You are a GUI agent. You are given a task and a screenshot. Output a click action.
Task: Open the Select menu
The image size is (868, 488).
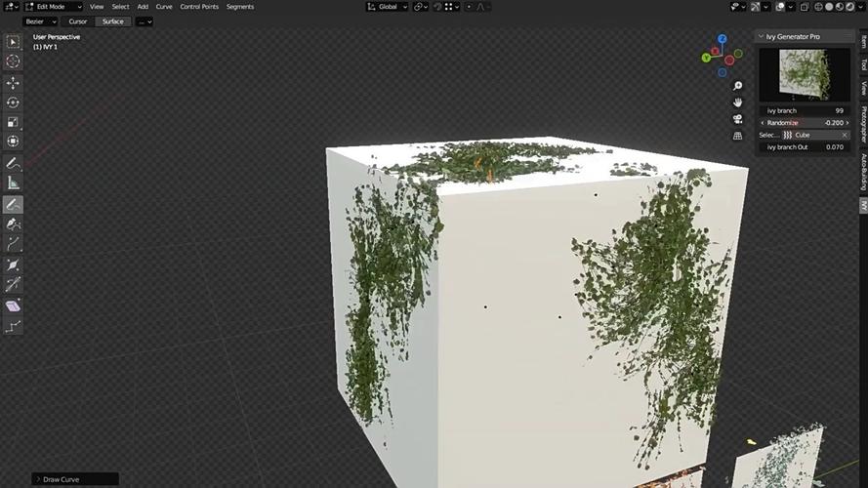point(120,7)
